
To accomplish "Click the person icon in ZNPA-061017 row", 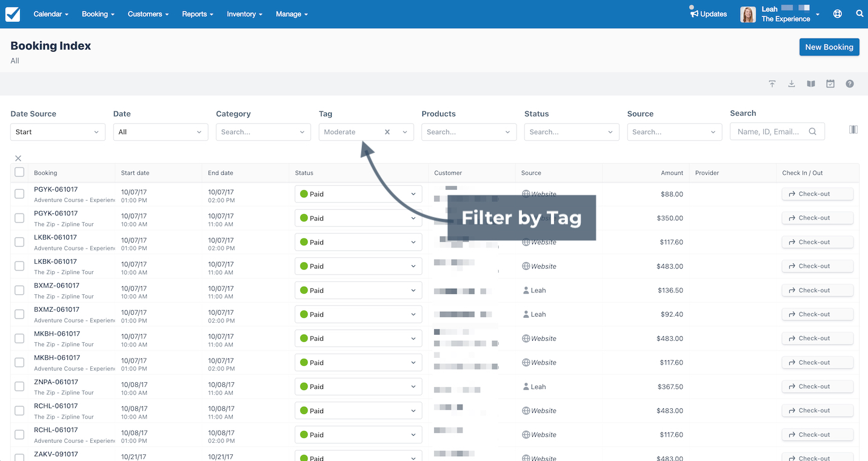I will tap(526, 386).
